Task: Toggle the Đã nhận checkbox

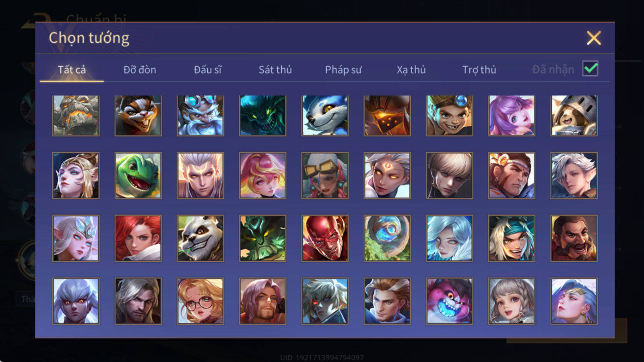Action: click(590, 69)
